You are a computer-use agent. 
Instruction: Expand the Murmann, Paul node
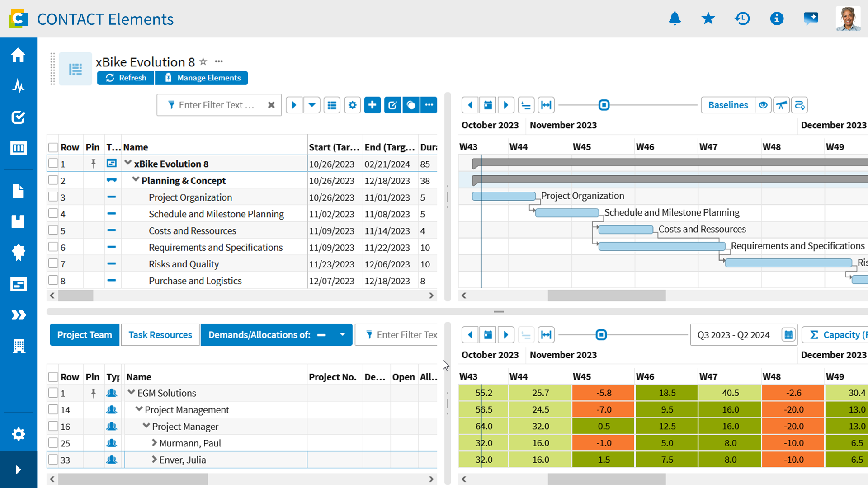coord(154,442)
